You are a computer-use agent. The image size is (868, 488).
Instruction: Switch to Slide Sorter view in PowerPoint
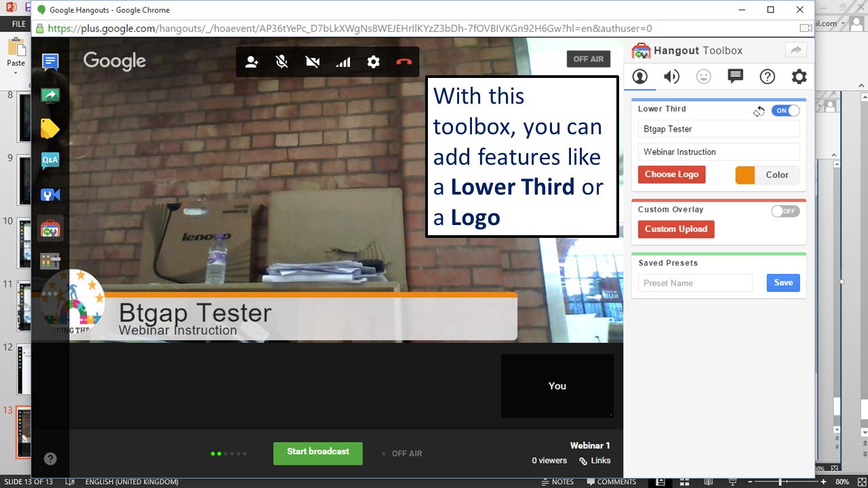685,482
